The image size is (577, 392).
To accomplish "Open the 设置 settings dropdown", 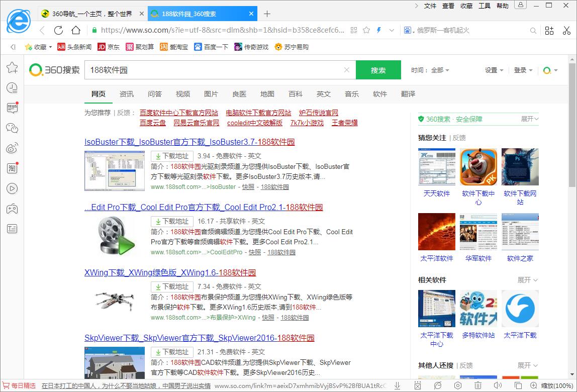I will [494, 70].
